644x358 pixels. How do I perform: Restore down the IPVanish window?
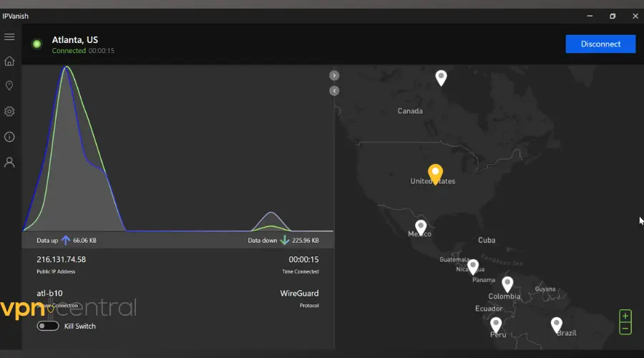613,16
